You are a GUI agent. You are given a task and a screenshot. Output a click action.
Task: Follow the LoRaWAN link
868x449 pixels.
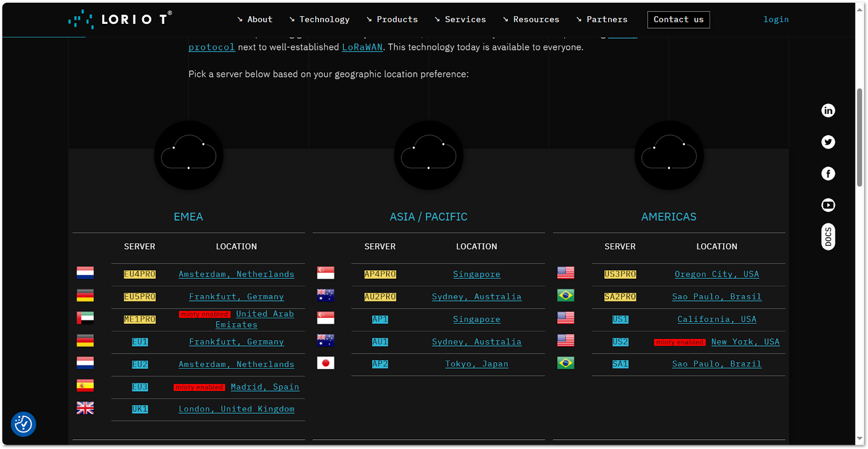[x=362, y=47]
